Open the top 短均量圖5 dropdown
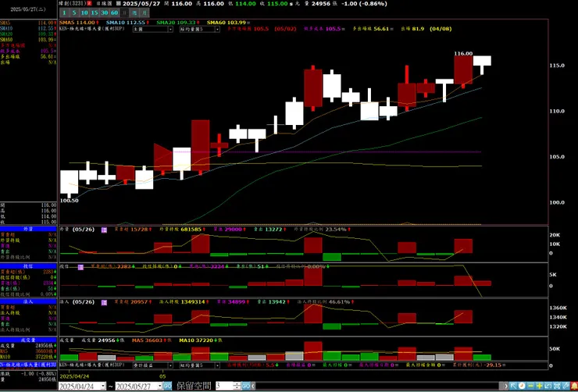Viewport: 578px width, 392px height. [x=200, y=29]
